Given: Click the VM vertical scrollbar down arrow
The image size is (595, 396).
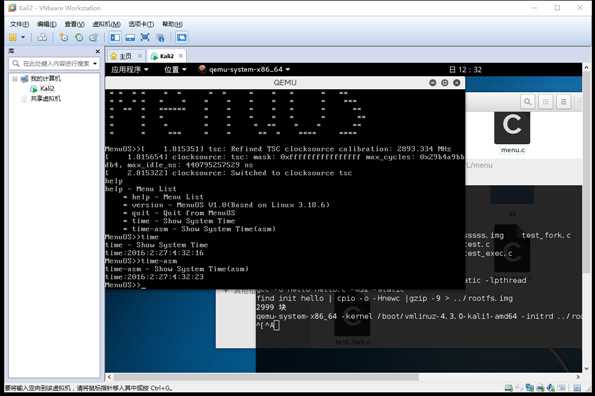Looking at the screenshot, I should 586,368.
